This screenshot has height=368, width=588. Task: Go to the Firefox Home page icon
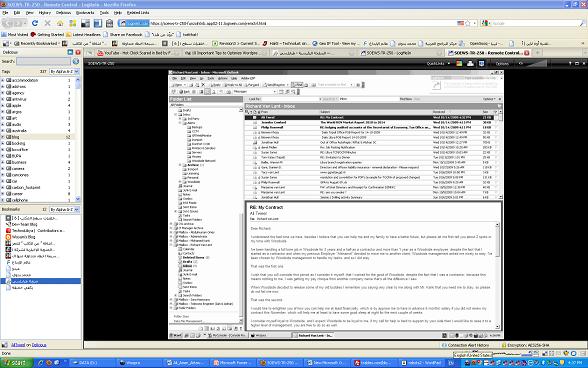pyautogui.click(x=60, y=23)
